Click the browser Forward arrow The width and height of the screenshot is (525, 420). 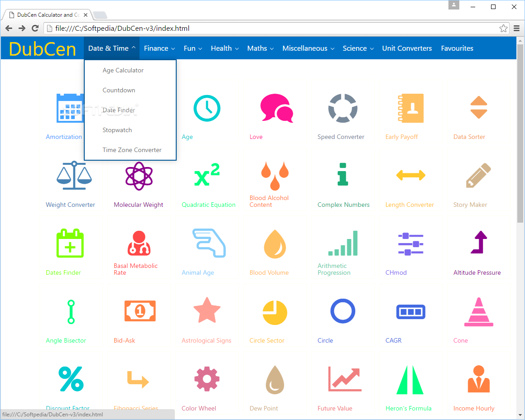(x=22, y=29)
